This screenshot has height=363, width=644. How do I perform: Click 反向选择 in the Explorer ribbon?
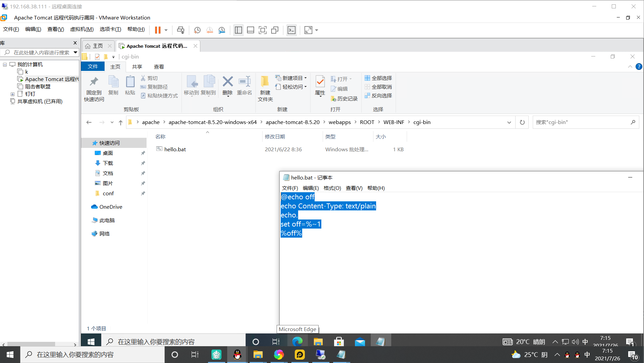tap(378, 95)
